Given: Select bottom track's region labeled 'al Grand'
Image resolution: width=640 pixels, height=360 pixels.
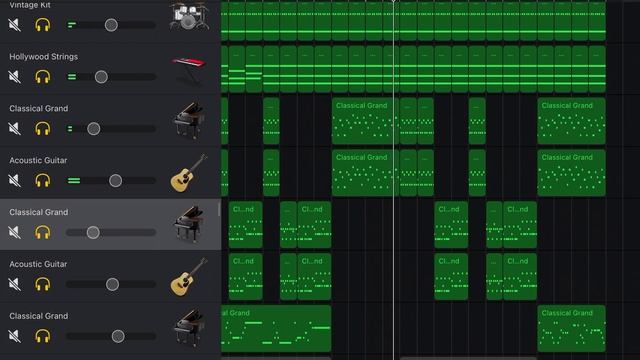Looking at the screenshot, I should tap(276, 329).
